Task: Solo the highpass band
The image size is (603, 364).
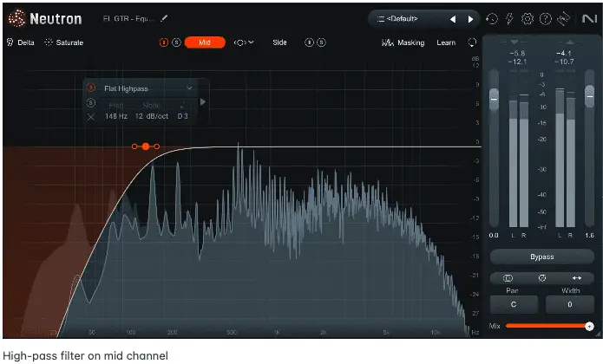Action: [x=91, y=102]
